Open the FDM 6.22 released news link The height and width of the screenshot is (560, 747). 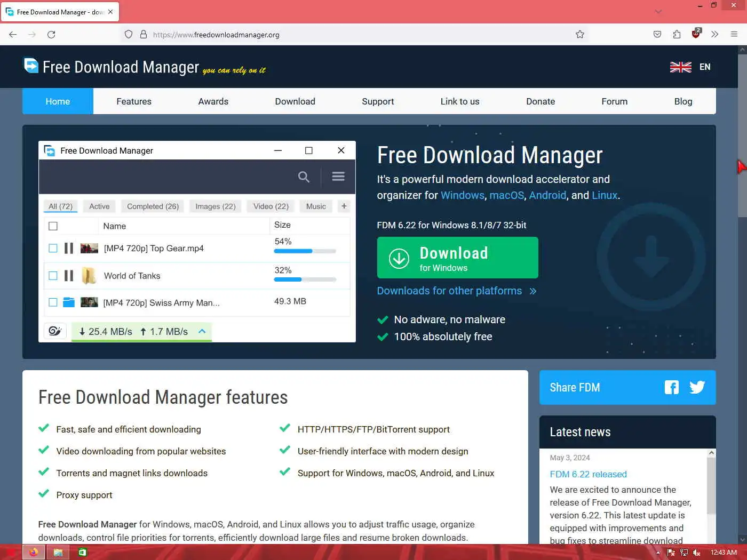point(588,474)
